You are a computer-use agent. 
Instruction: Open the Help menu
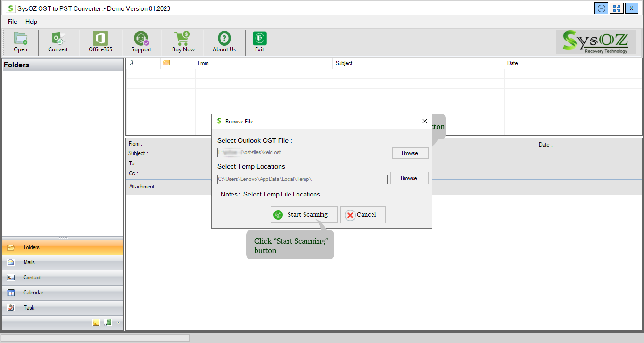[31, 22]
